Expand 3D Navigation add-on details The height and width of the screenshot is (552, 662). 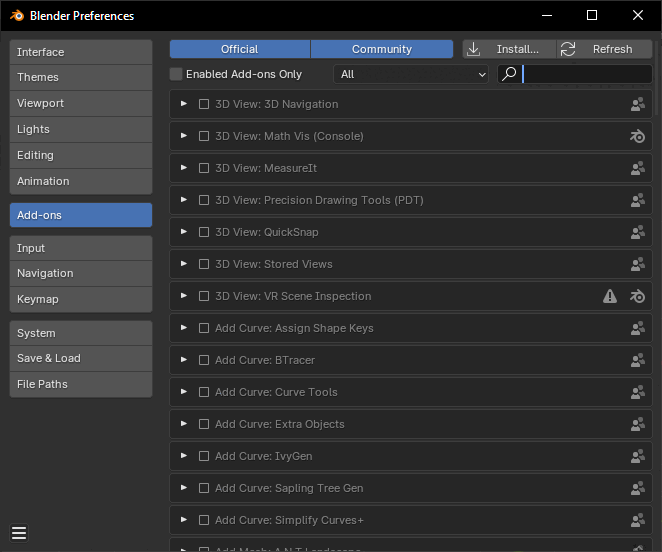coord(184,103)
